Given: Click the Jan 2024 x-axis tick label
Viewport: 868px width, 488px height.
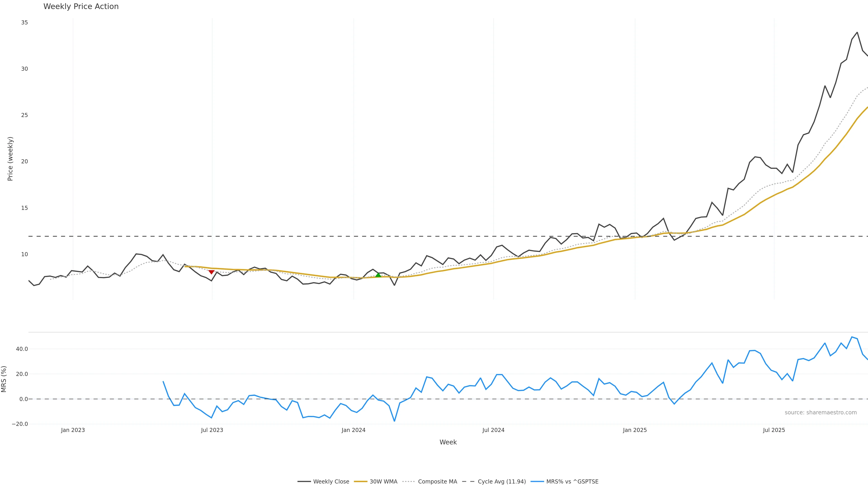Looking at the screenshot, I should (354, 430).
